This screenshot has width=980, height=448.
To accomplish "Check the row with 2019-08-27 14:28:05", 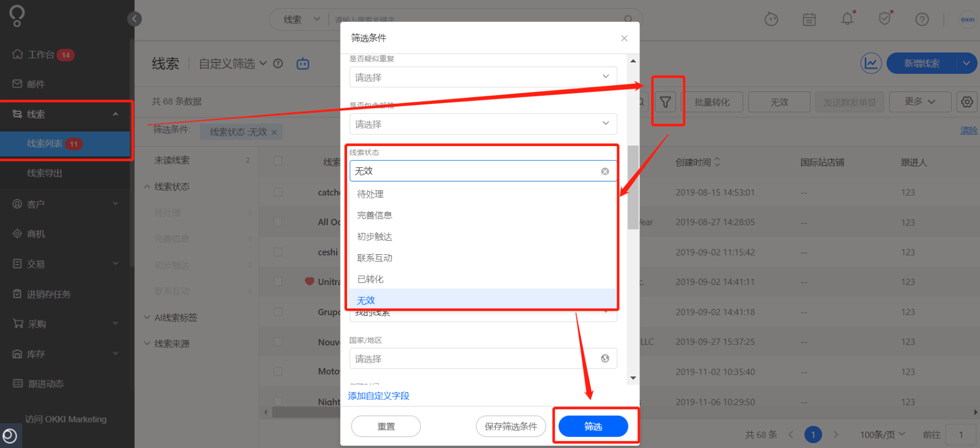I will pyautogui.click(x=278, y=222).
